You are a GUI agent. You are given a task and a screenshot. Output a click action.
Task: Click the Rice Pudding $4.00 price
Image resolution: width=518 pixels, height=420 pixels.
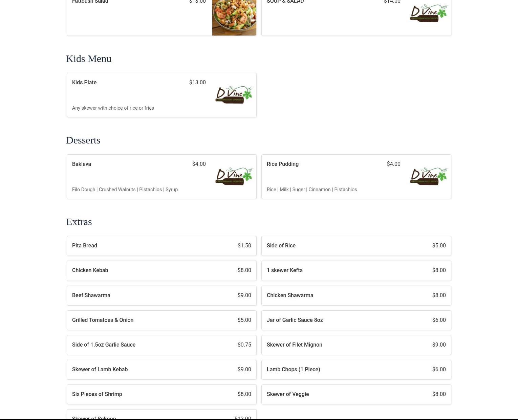click(394, 164)
